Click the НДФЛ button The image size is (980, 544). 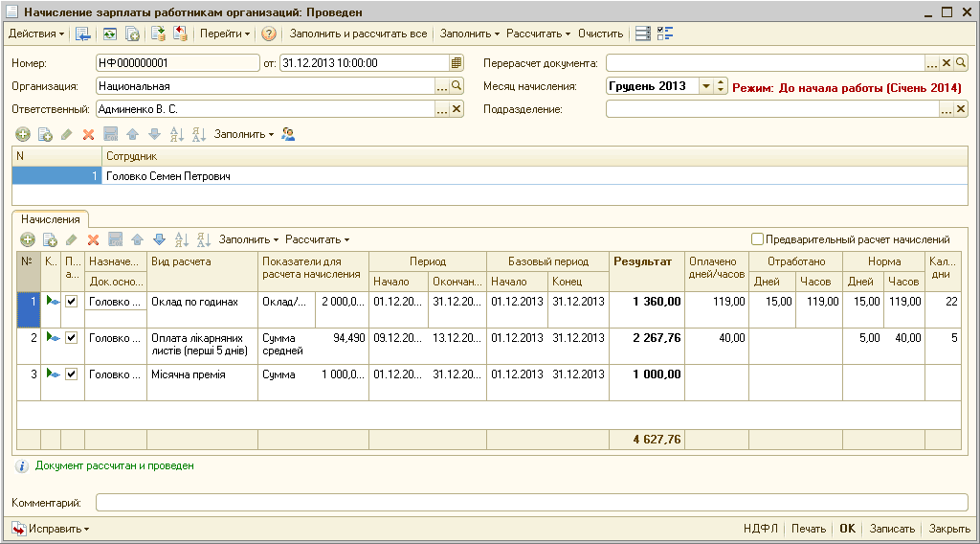click(761, 529)
